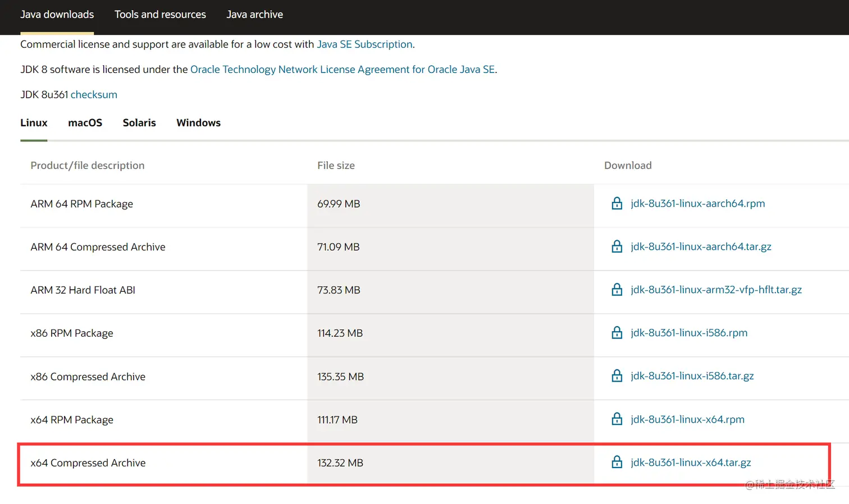Click lock icon beside jdk-8u361-linux-i586.rpm
Viewport: 849px width, 504px height.
(617, 333)
